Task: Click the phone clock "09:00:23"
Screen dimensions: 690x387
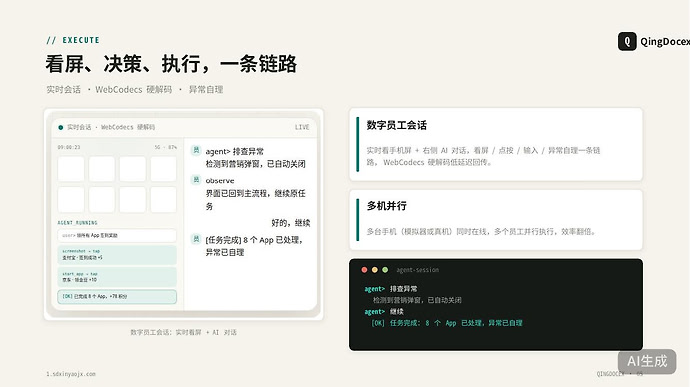Action: pos(69,147)
